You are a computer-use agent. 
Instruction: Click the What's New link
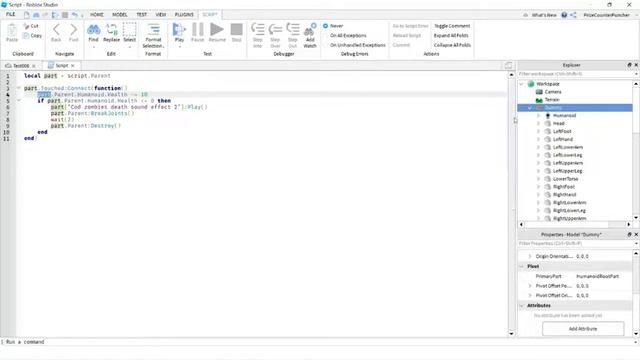pyautogui.click(x=544, y=15)
